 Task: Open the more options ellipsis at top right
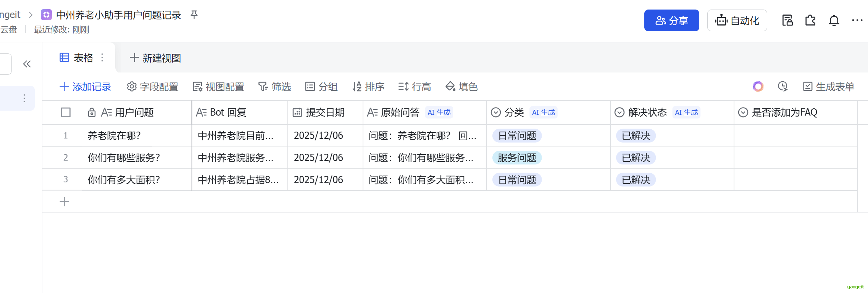(x=857, y=21)
